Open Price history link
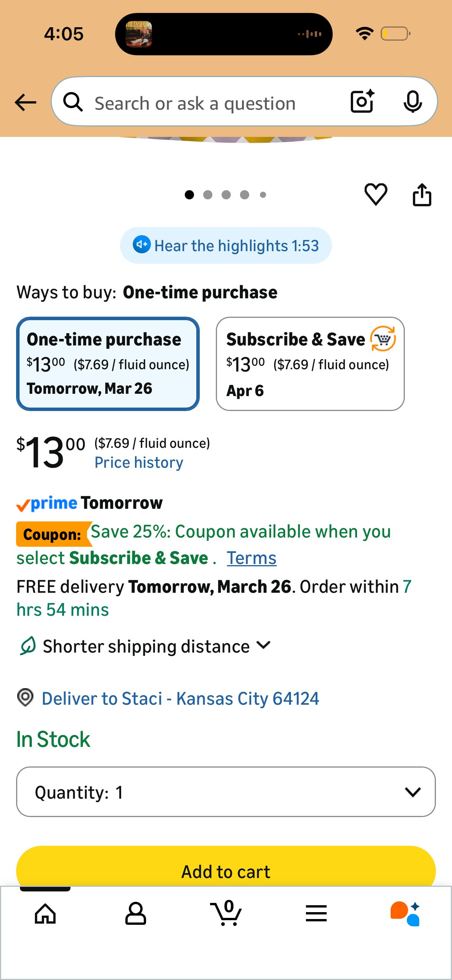This screenshot has height=980, width=452. point(139,462)
